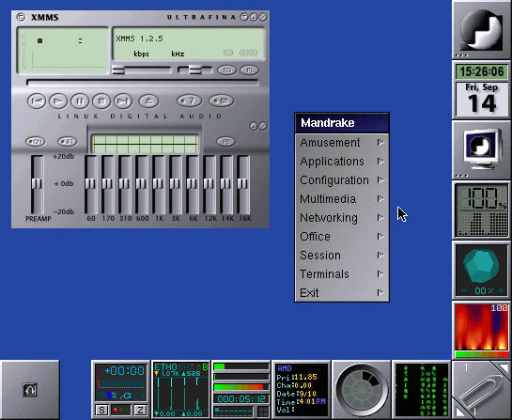This screenshot has width=512, height=420.
Task: Click the Z button on APM applet
Action: point(140,410)
